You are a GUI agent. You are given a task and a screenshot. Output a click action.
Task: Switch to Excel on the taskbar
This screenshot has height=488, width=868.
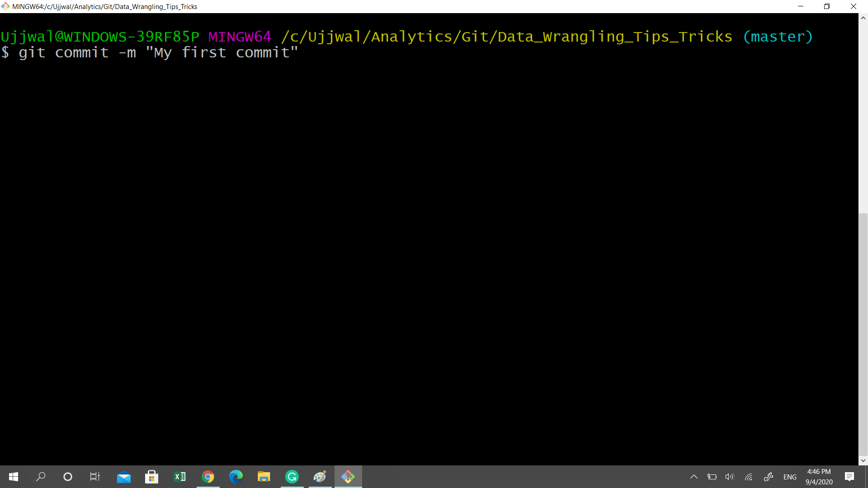pyautogui.click(x=179, y=477)
